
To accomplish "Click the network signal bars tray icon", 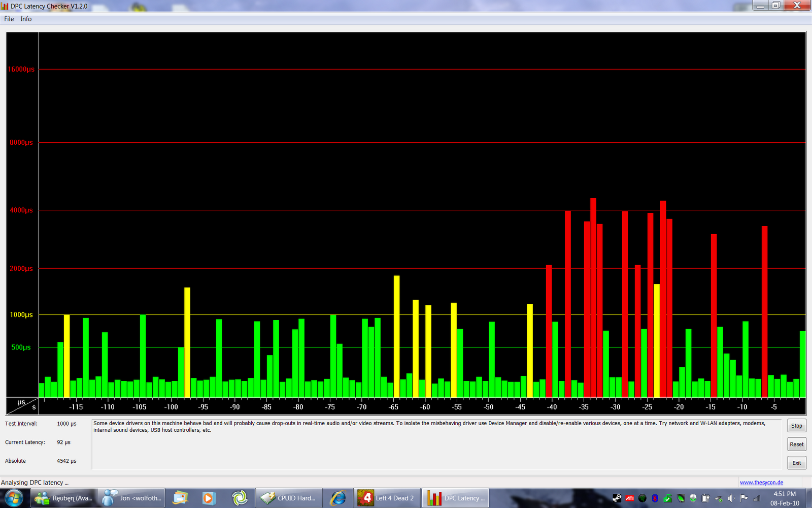I will click(x=757, y=498).
